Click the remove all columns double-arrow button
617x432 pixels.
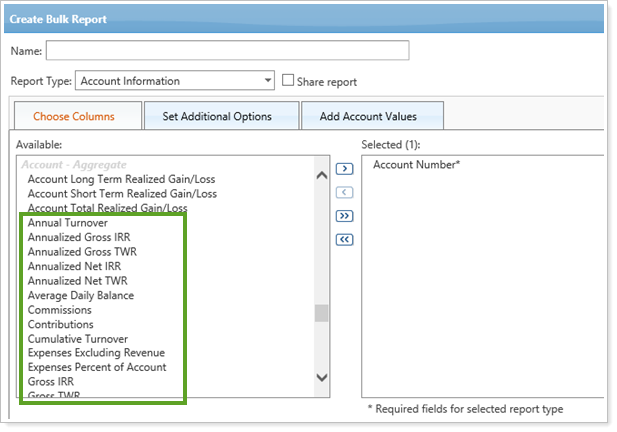[343, 239]
